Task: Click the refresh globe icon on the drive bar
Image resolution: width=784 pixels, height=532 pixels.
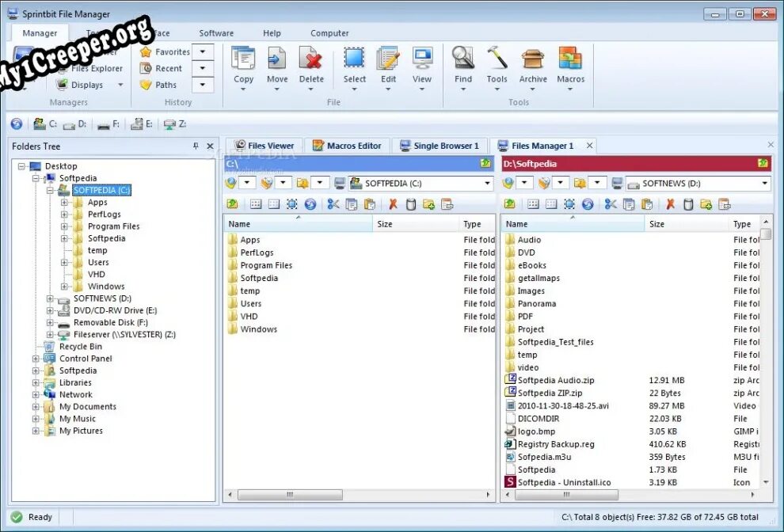Action: pos(17,123)
